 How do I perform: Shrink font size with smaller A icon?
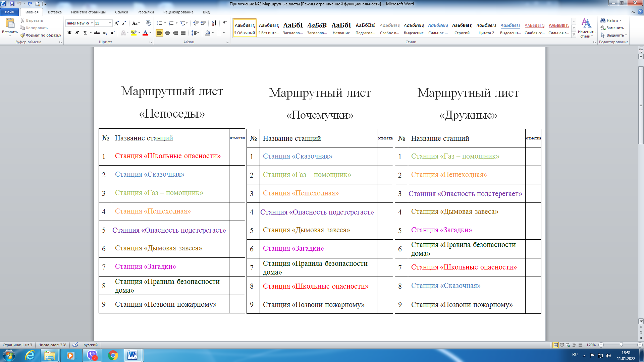[x=124, y=23]
